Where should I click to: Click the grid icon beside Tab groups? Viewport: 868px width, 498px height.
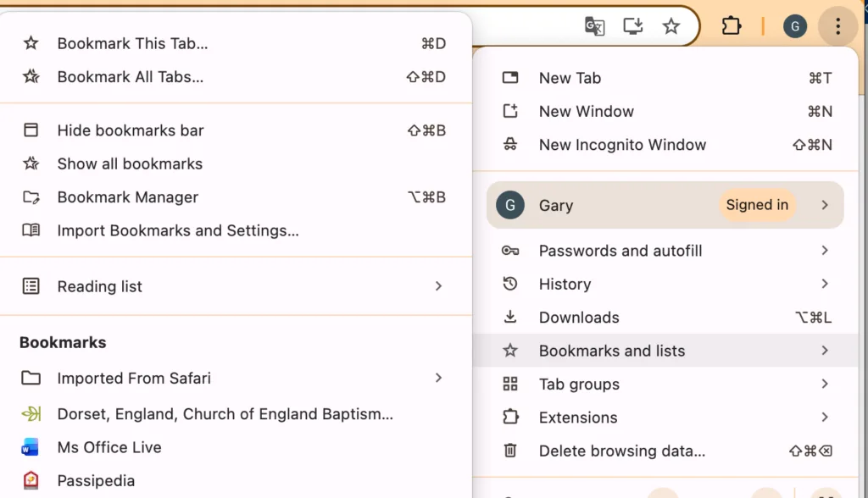click(x=510, y=384)
